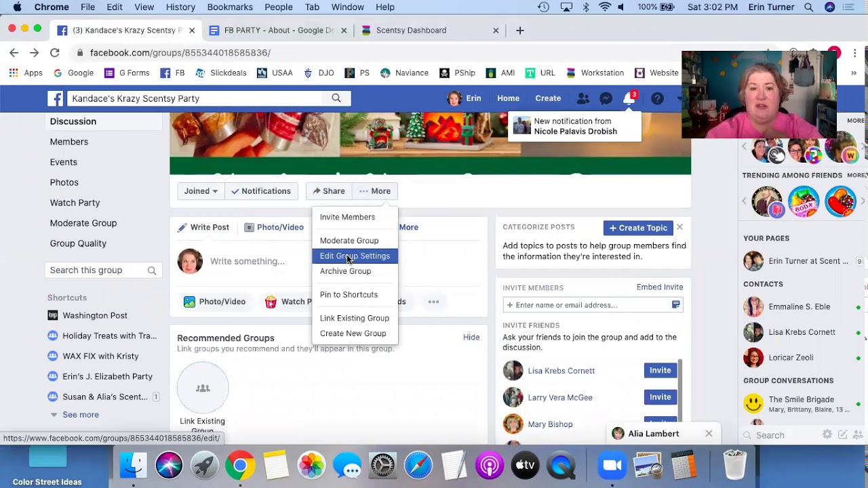Open the Notifications dropdown button
Image resolution: width=868 pixels, height=488 pixels.
pos(261,191)
